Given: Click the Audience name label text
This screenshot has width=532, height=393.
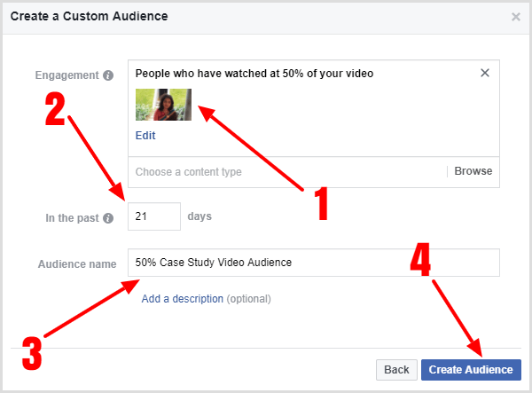Looking at the screenshot, I should [77, 263].
